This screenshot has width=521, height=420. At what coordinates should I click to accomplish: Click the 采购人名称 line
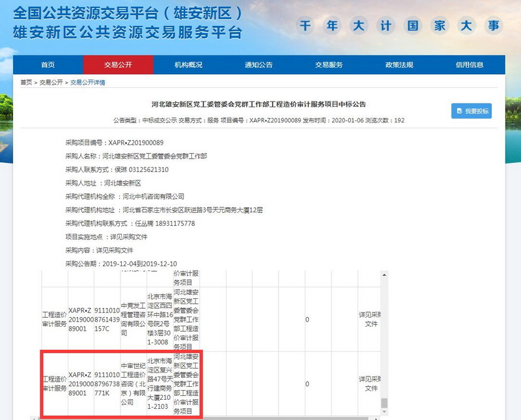[136, 156]
